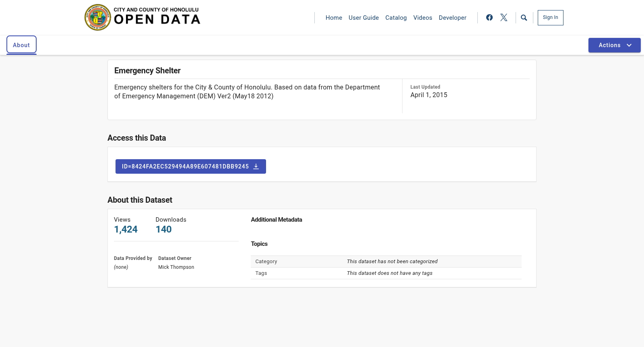Click the Access this Data heading
The image size is (644, 347).
pos(137,138)
